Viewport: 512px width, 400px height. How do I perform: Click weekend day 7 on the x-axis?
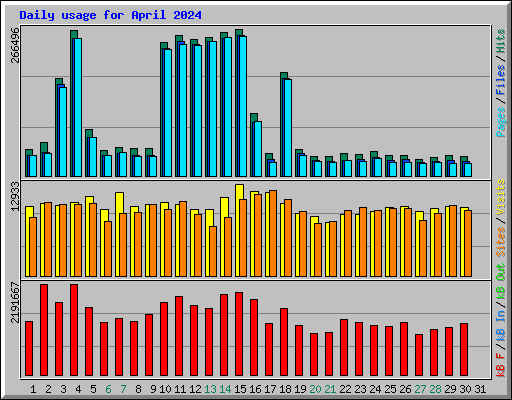point(123,389)
